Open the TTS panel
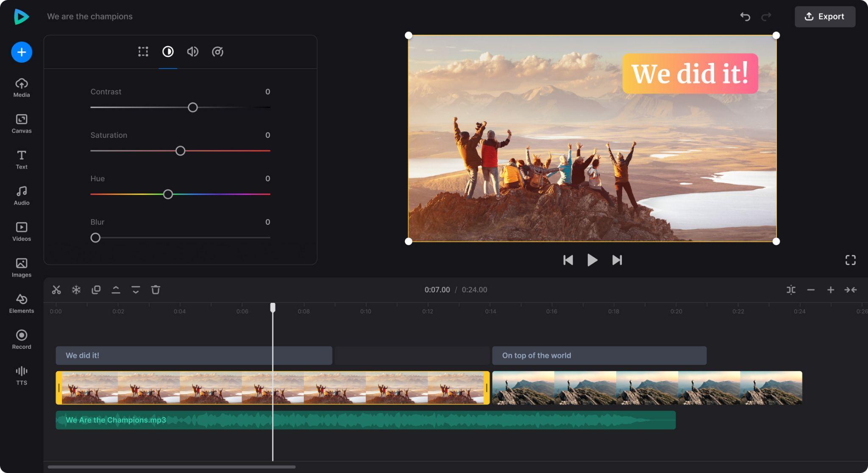This screenshot has height=473, width=868. pos(21,375)
